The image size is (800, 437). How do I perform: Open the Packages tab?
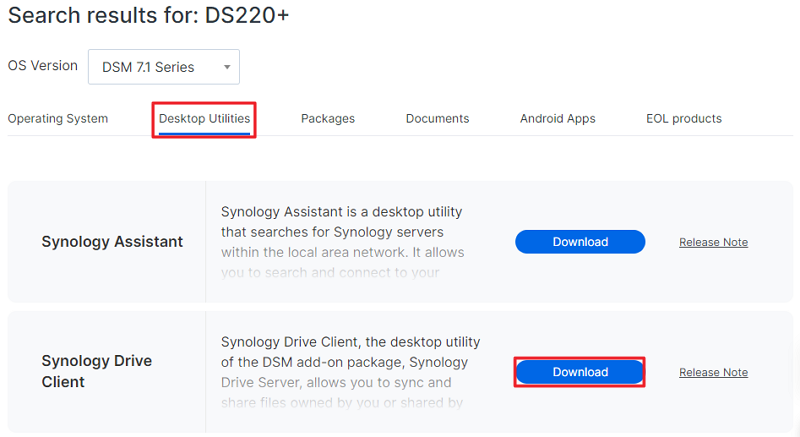328,118
